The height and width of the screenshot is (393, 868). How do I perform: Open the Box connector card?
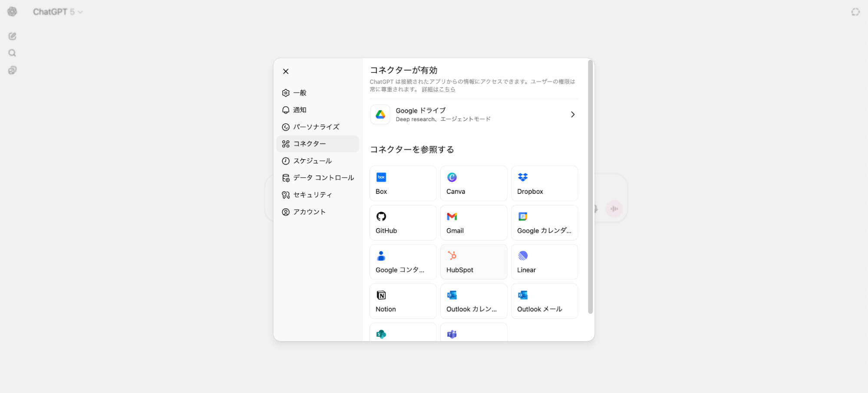pyautogui.click(x=403, y=183)
